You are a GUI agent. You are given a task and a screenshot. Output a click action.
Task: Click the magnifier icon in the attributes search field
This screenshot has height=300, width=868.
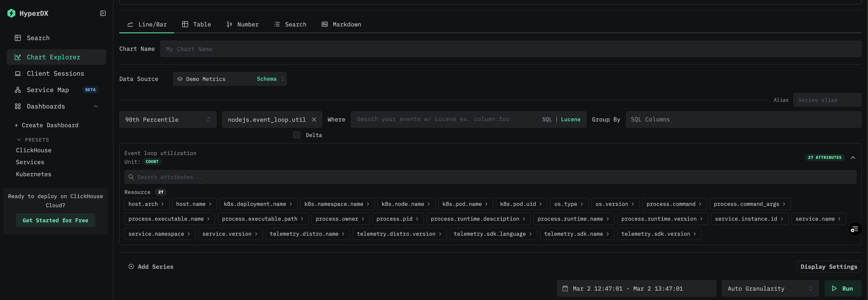131,177
